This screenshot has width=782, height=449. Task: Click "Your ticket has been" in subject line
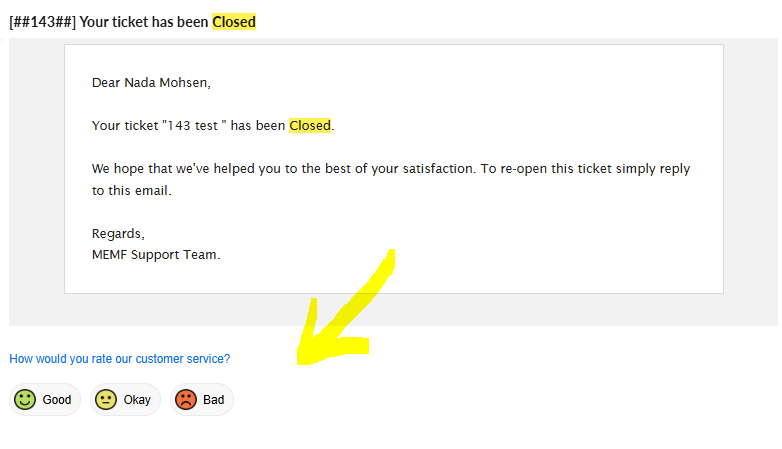[x=144, y=22]
